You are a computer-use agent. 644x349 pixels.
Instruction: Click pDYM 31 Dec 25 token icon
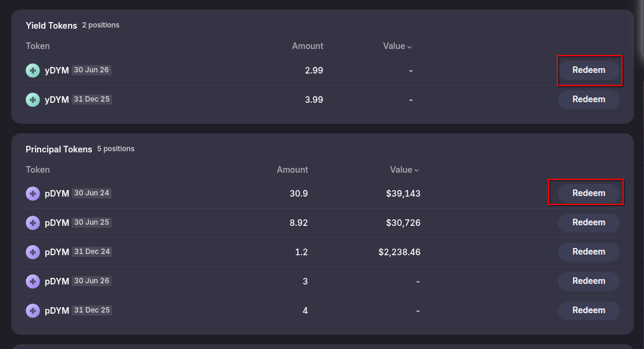(x=33, y=311)
